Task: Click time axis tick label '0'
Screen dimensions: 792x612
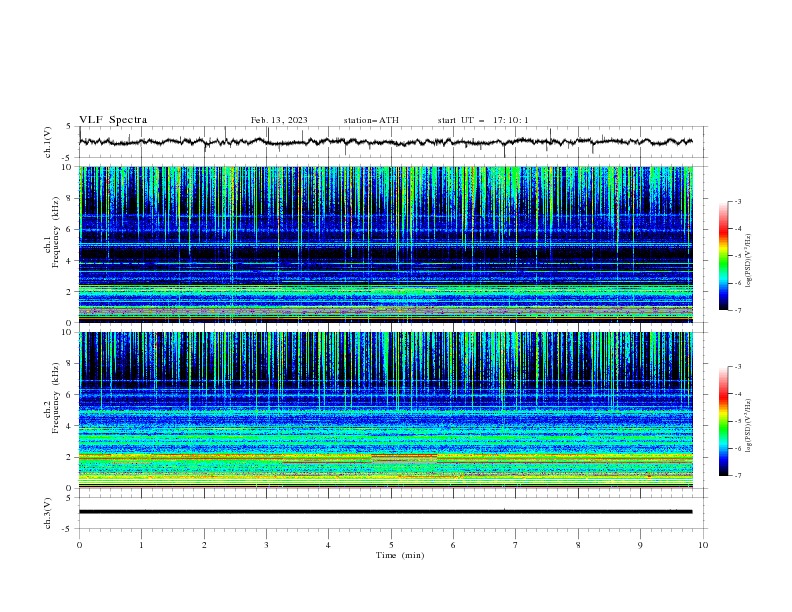Action: tap(79, 545)
